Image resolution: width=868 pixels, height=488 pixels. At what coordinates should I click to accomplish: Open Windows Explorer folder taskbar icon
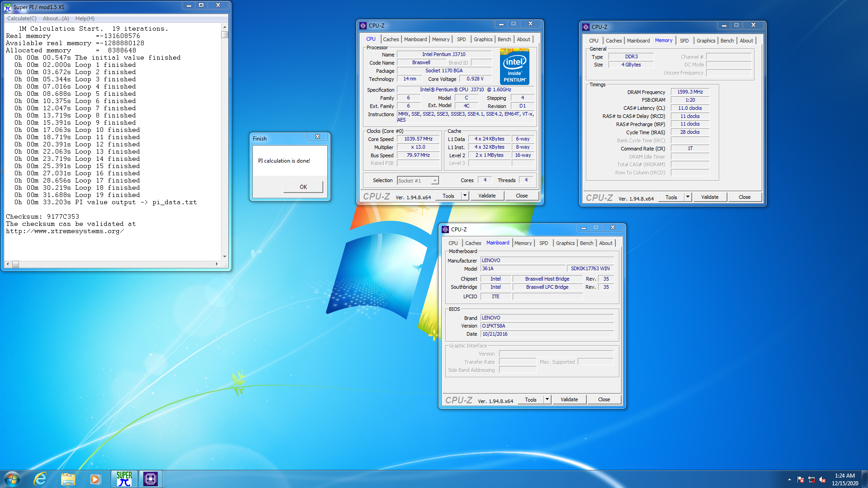(68, 479)
